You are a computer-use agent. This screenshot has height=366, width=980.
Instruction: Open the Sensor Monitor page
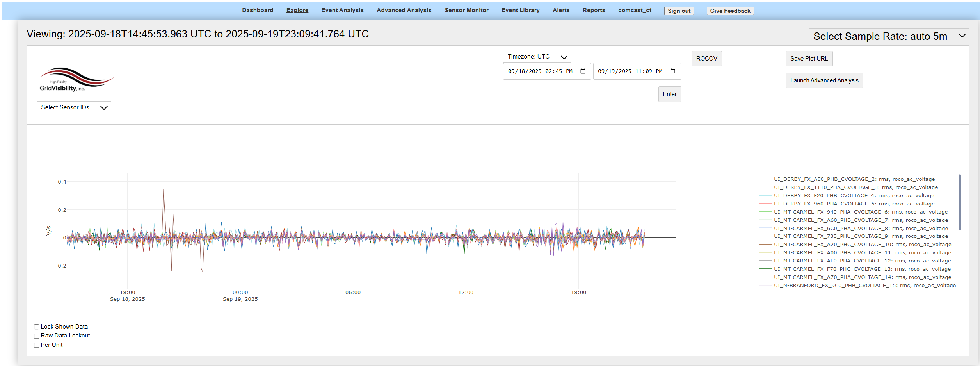tap(466, 10)
